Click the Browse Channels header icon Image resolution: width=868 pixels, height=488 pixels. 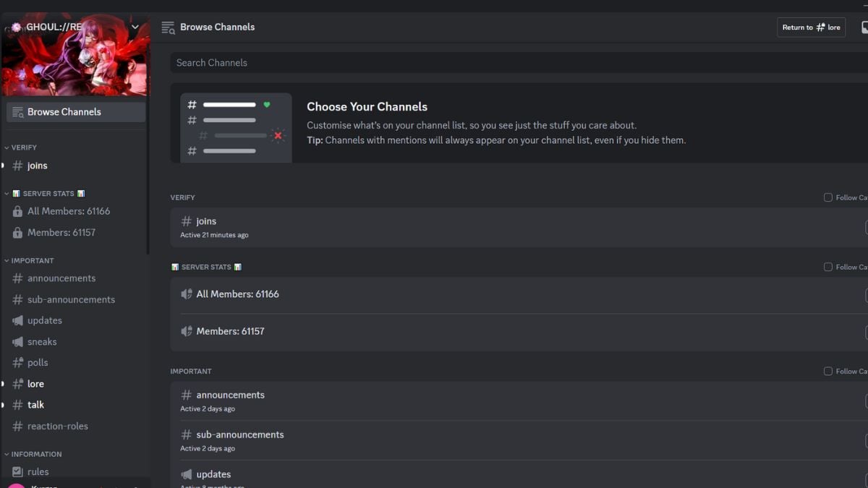click(168, 27)
